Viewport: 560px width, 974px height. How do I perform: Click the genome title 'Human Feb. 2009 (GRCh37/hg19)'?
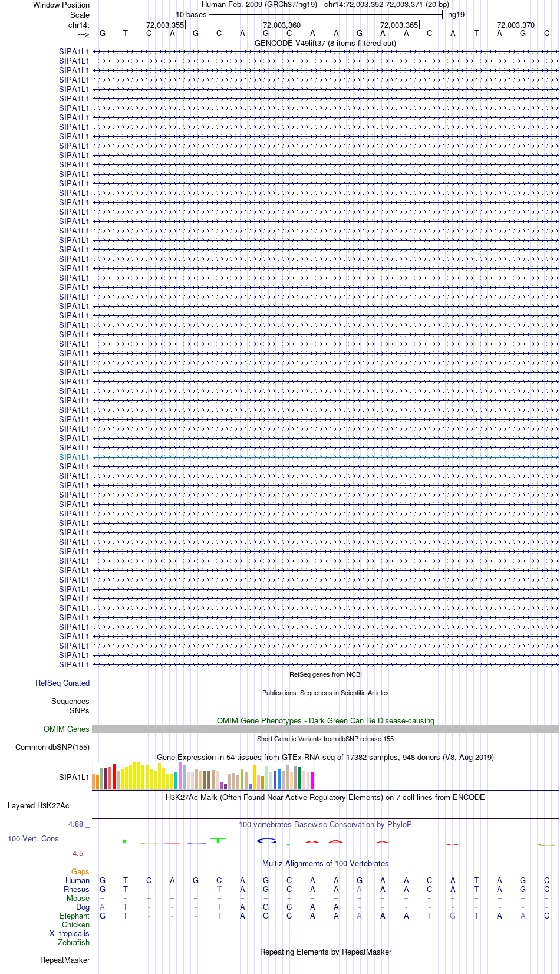tap(259, 5)
